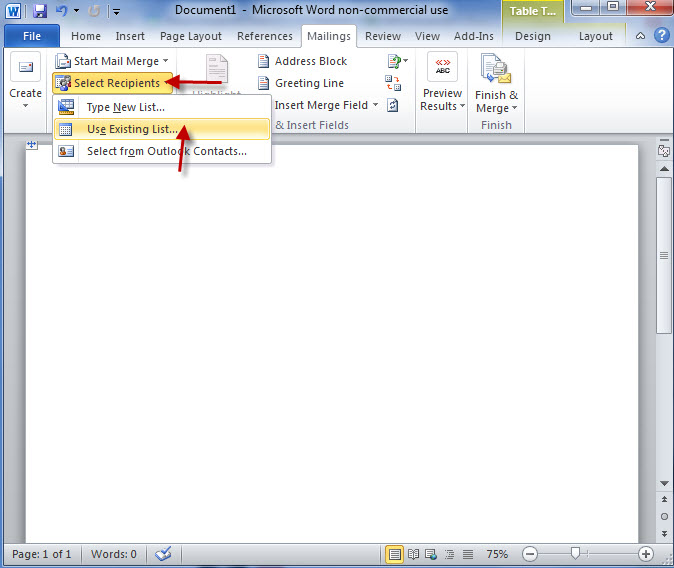Open the Table Tools Layout tab
Viewport: 674px width, 568px height.
[x=595, y=36]
